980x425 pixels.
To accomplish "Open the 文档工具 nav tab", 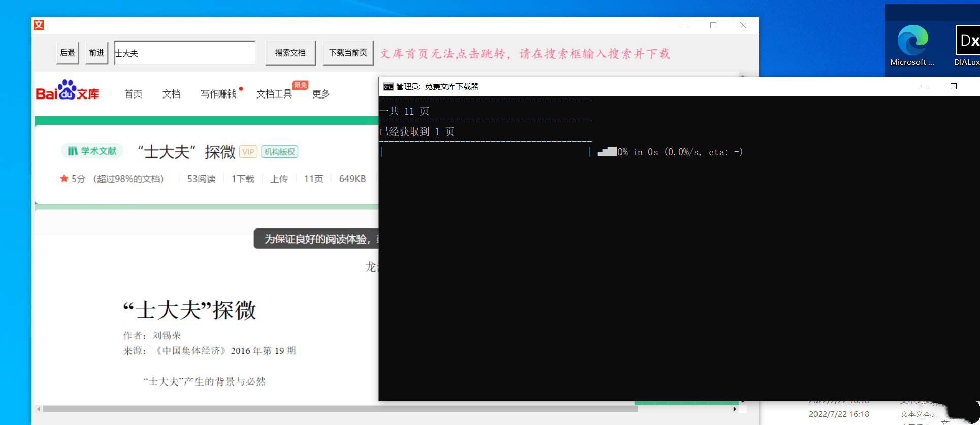I will pos(274,94).
